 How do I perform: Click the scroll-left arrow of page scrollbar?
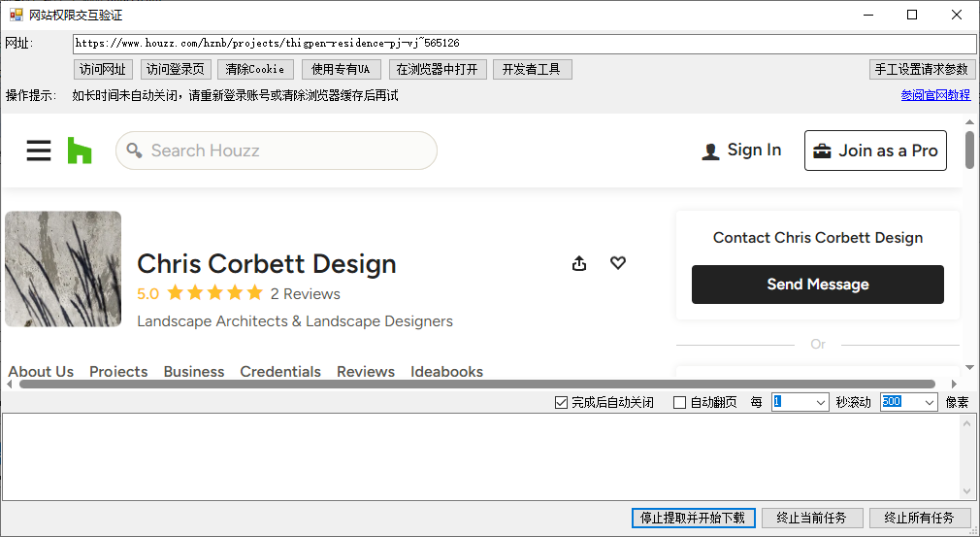(x=10, y=384)
